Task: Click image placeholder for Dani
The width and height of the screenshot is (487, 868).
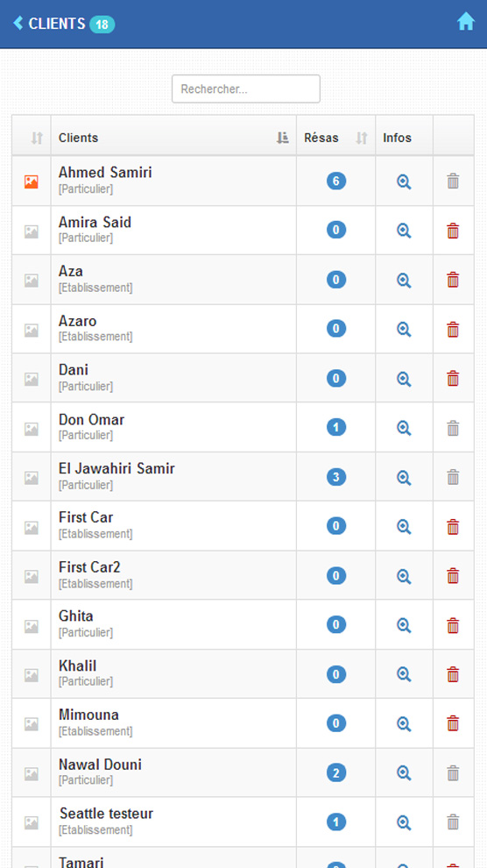Action: (32, 379)
